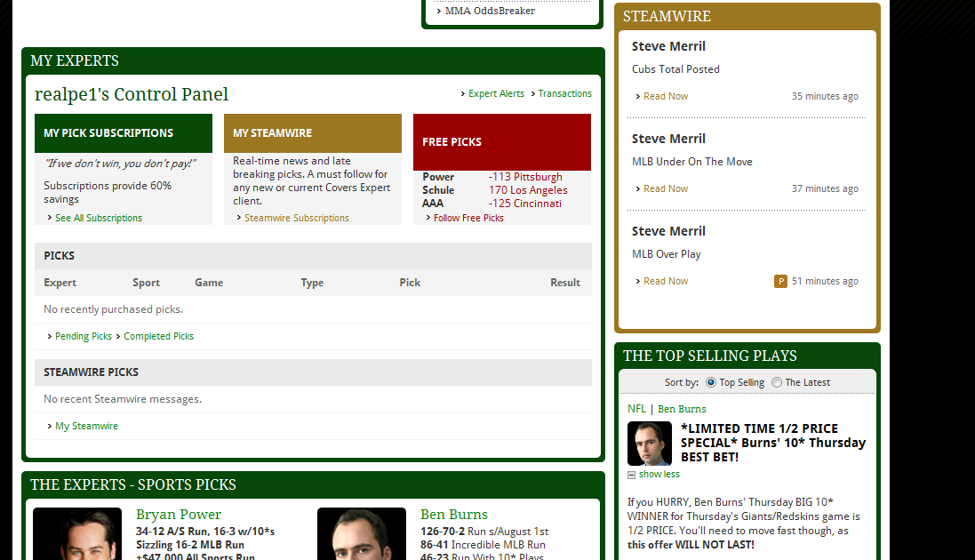The width and height of the screenshot is (975, 560).
Task: Click '37 minutes ago' timestamp
Action: 825,188
